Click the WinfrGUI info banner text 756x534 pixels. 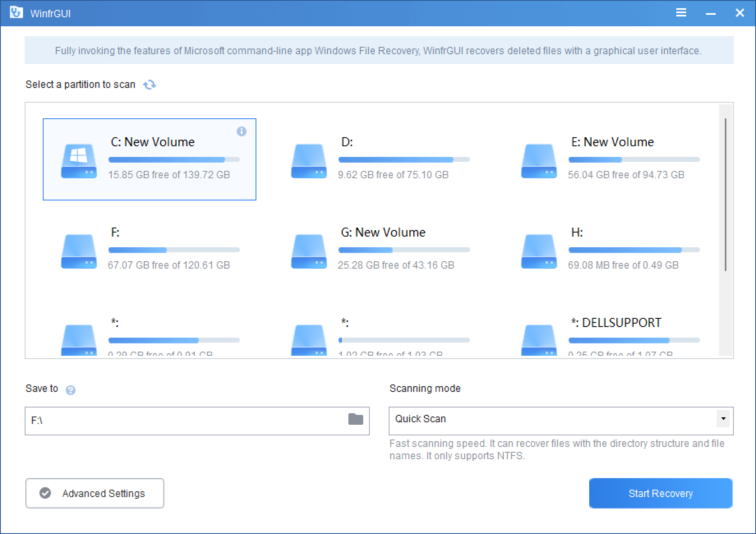378,51
